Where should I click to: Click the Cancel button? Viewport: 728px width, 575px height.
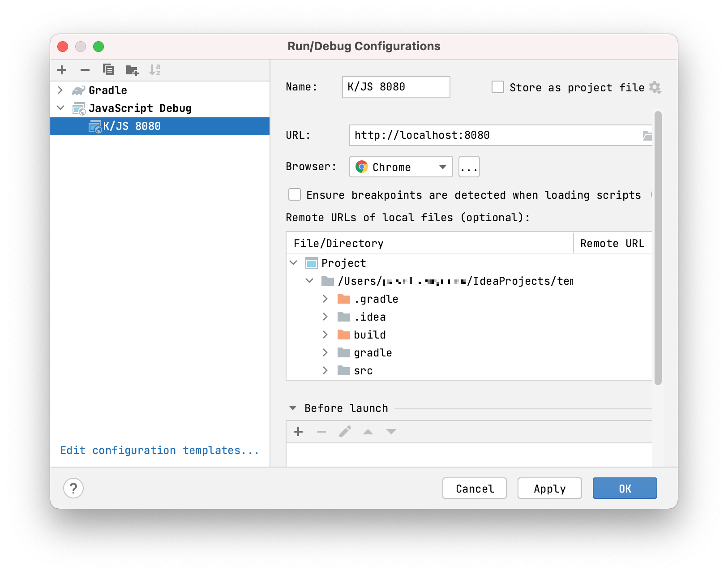coord(475,488)
